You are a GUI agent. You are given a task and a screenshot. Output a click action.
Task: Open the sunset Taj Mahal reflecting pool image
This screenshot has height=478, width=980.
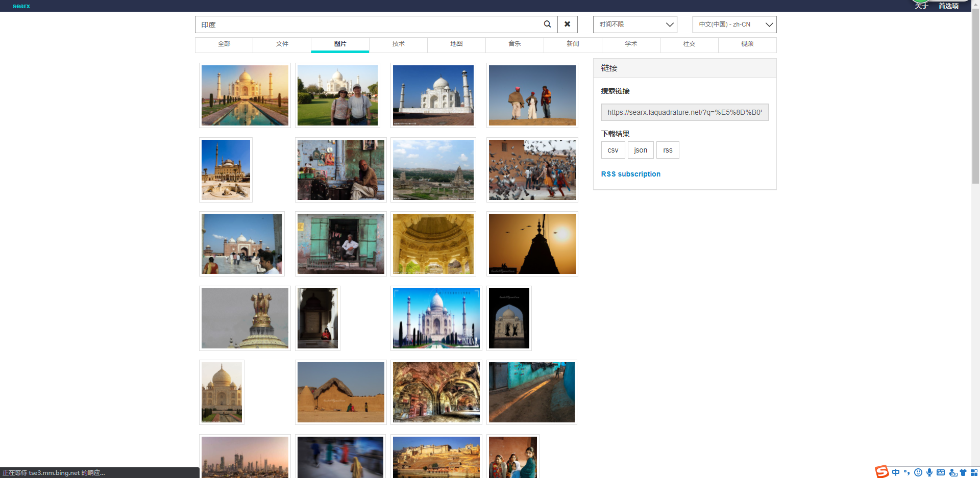(x=245, y=95)
